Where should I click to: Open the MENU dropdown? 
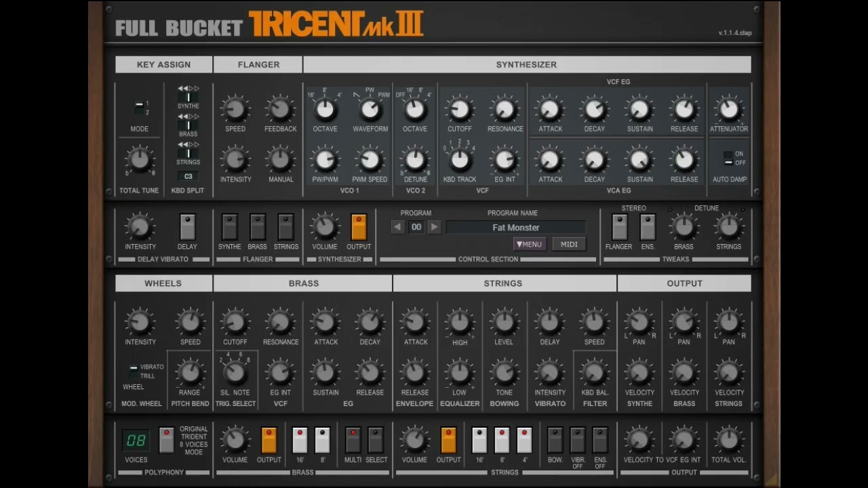tap(530, 245)
